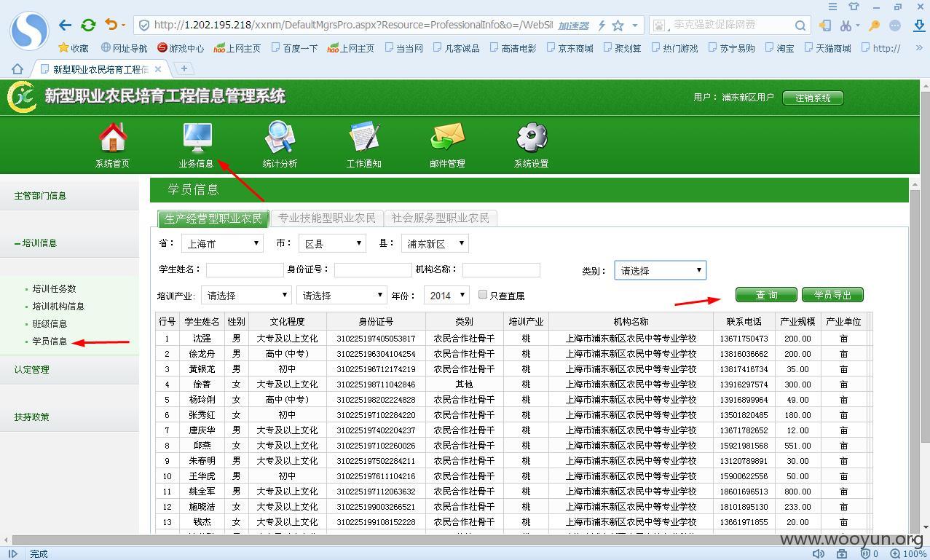Click the 学生姓名 column header
The width and height of the screenshot is (930, 560).
pyautogui.click(x=202, y=321)
